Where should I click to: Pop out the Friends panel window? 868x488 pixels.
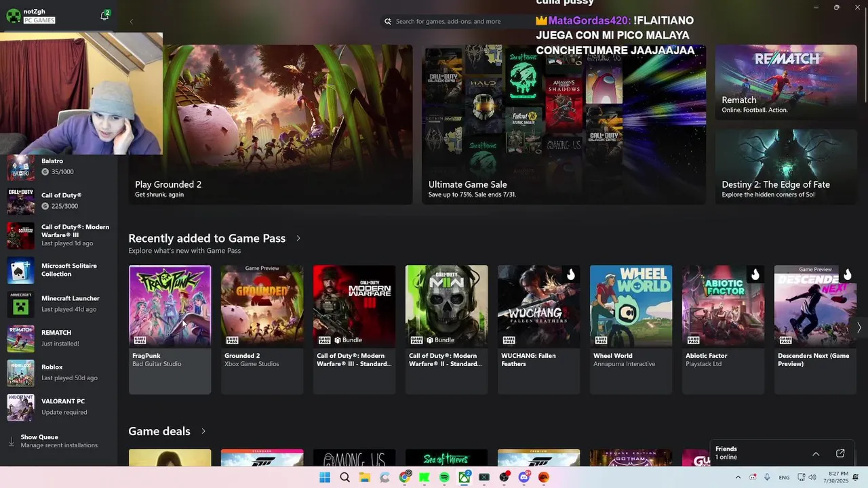840,453
